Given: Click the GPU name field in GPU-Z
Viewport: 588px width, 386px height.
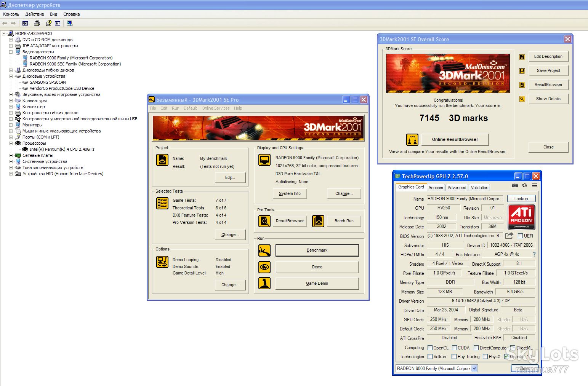Looking at the screenshot, I should coord(465,199).
